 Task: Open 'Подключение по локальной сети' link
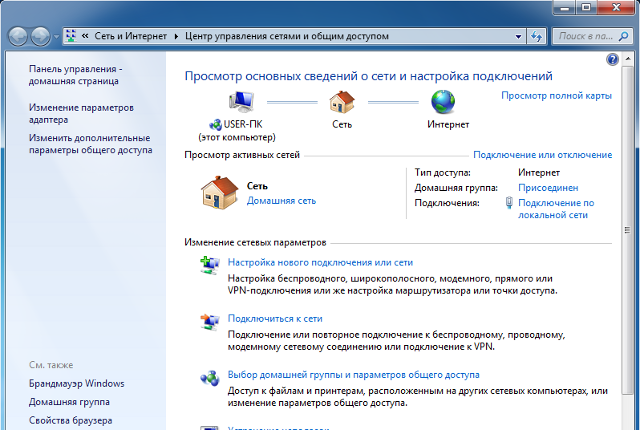tap(556, 209)
